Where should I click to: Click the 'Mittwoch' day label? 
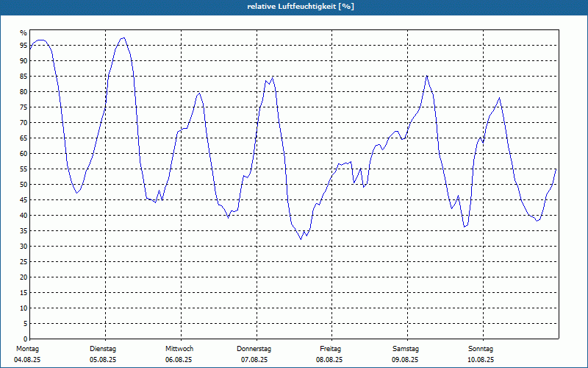(179, 349)
